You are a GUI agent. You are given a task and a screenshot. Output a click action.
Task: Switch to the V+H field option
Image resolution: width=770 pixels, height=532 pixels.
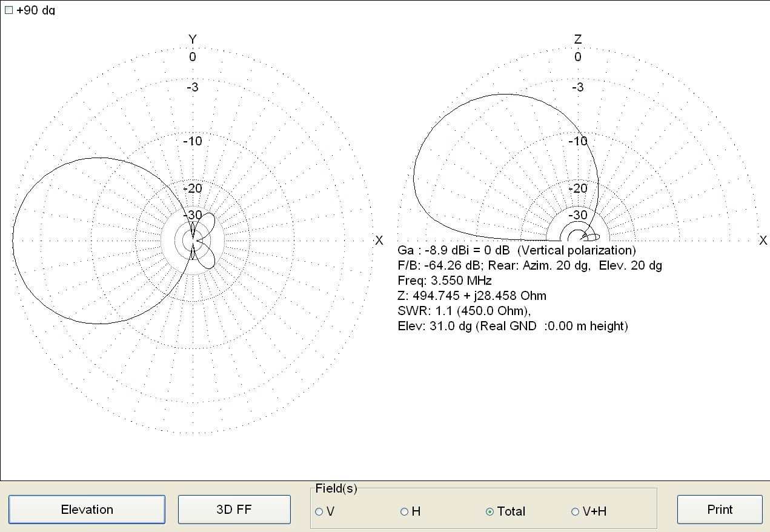[x=576, y=512]
